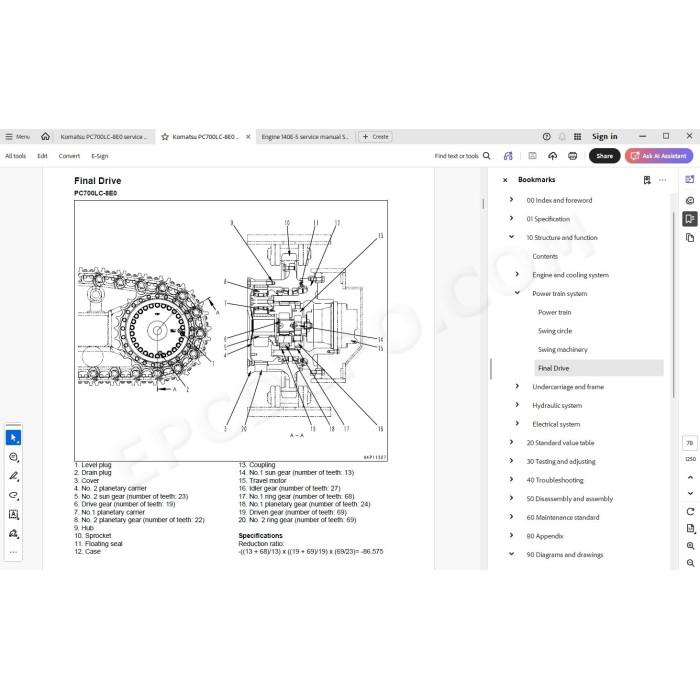Open the Edit menu
The height and width of the screenshot is (700, 700).
click(x=42, y=156)
